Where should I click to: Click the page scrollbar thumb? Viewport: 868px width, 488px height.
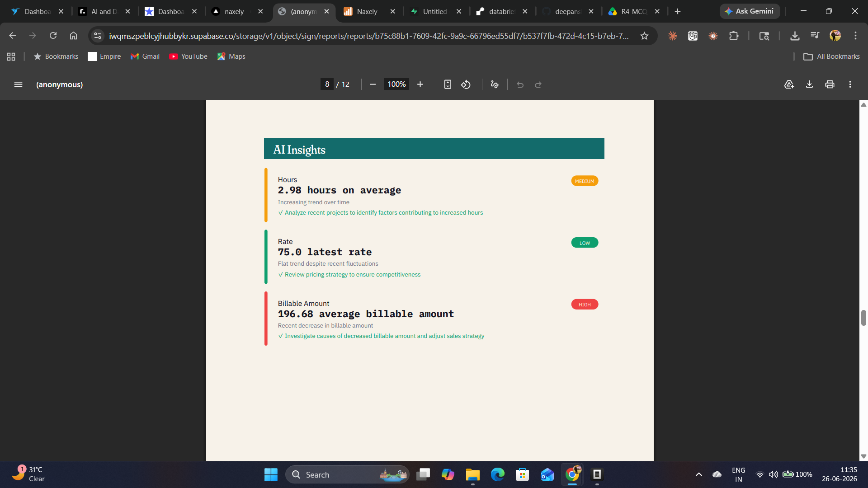[x=863, y=318]
